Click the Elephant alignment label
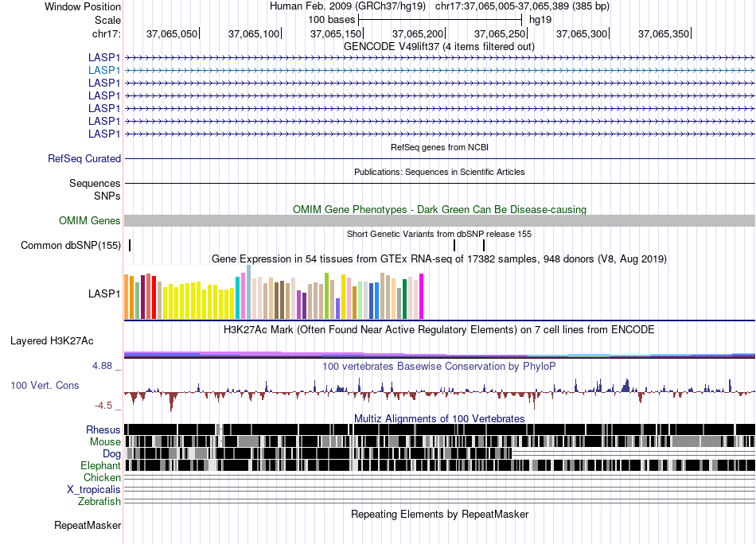Image resolution: width=756 pixels, height=544 pixels. tap(100, 466)
